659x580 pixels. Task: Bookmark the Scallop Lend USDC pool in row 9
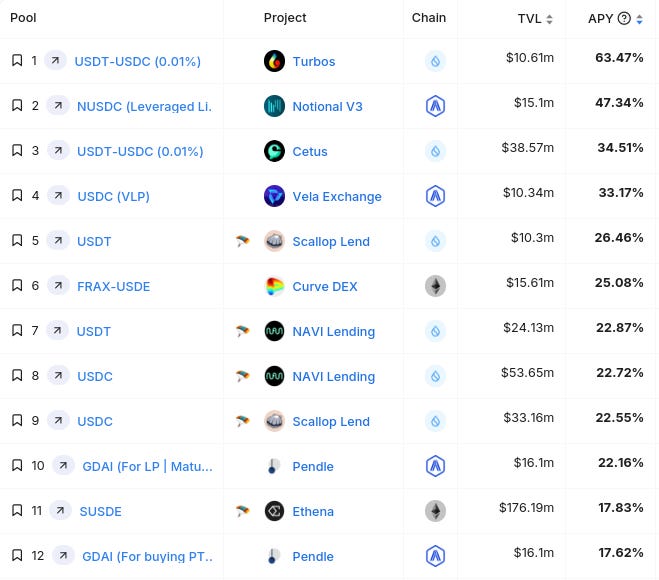17,420
